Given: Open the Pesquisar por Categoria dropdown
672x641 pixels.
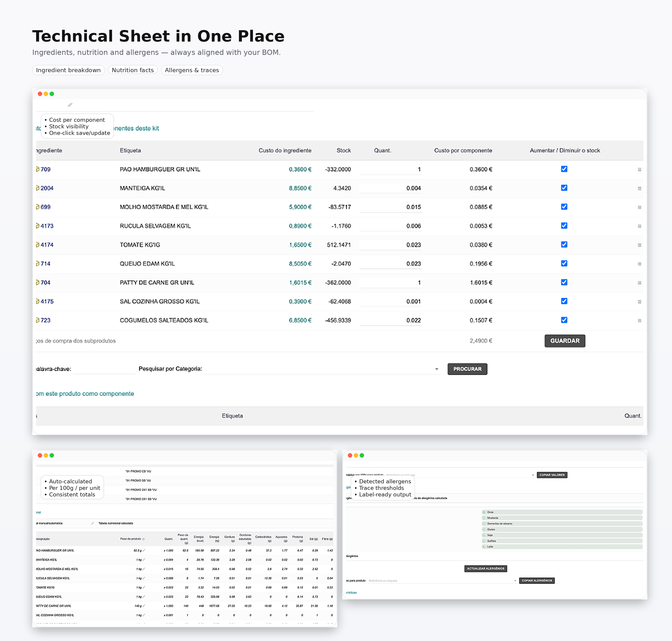Looking at the screenshot, I should [x=436, y=369].
